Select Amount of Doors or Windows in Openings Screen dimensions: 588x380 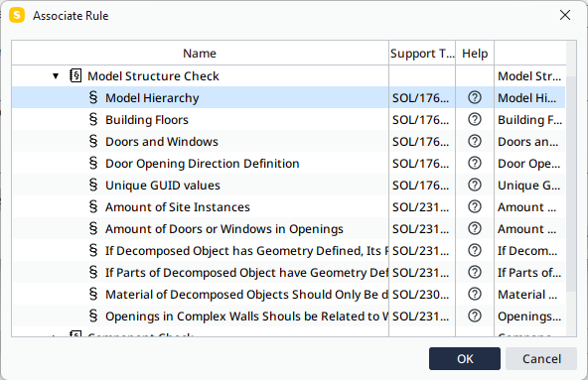pos(288,228)
